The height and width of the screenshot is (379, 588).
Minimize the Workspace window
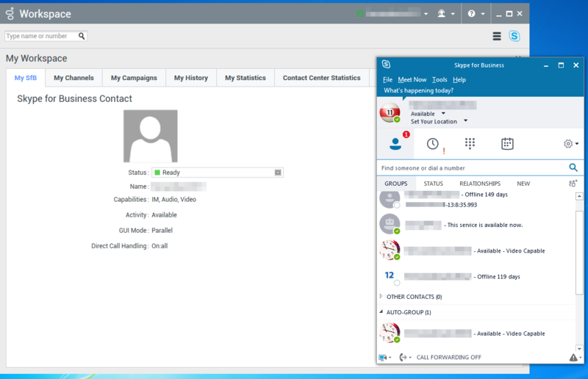(x=498, y=14)
